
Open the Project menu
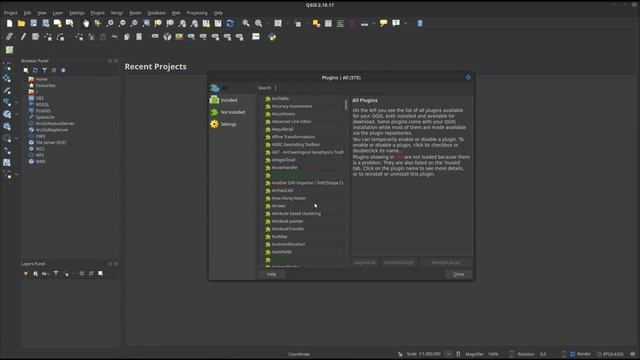[11, 13]
